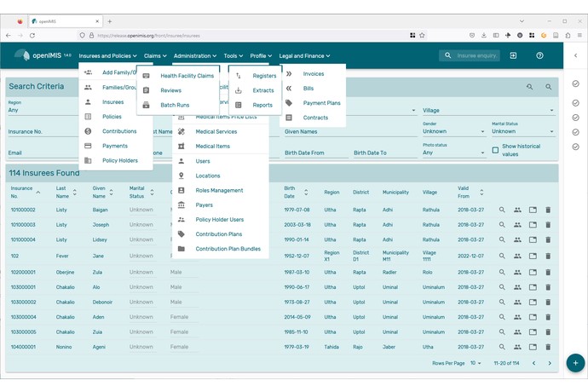This screenshot has height=392, width=588.
Task: Reload the browser page
Action: [x=32, y=35]
